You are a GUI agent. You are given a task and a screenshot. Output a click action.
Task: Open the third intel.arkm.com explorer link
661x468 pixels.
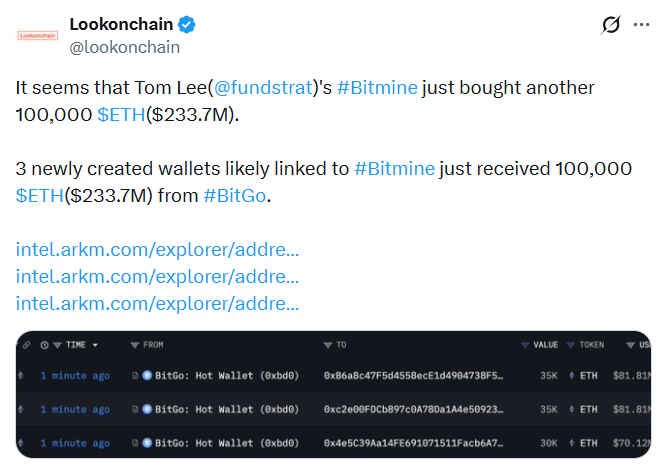pos(157,302)
